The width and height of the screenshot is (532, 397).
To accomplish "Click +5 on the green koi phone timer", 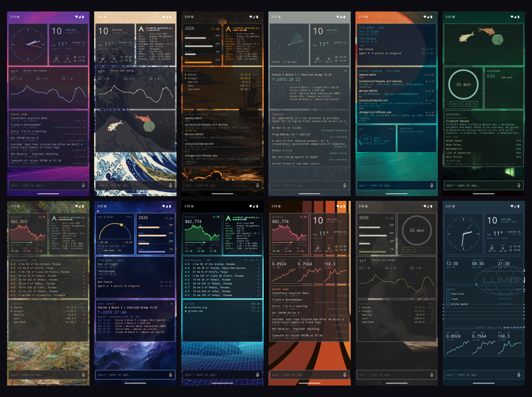I will (474, 104).
